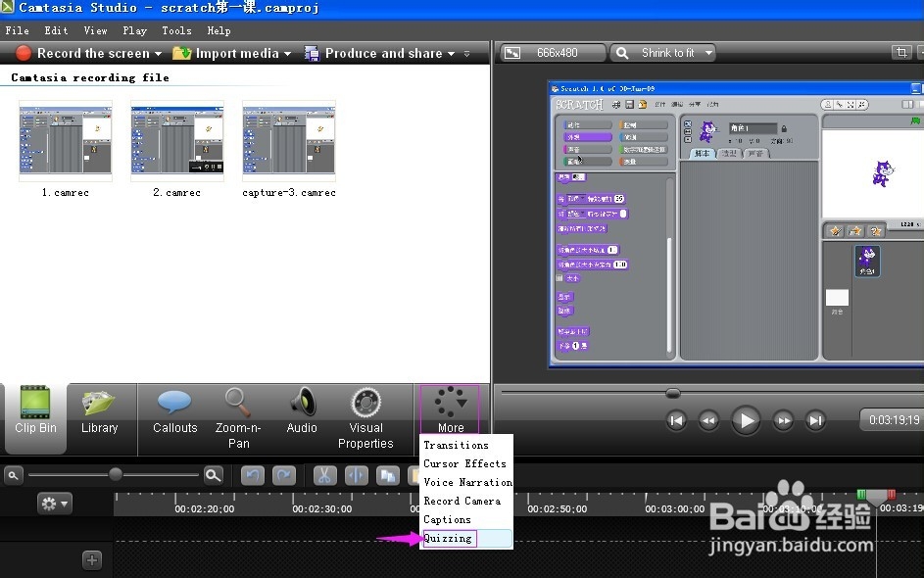The width and height of the screenshot is (924, 578).
Task: Select Captions from the menu
Action: (447, 519)
